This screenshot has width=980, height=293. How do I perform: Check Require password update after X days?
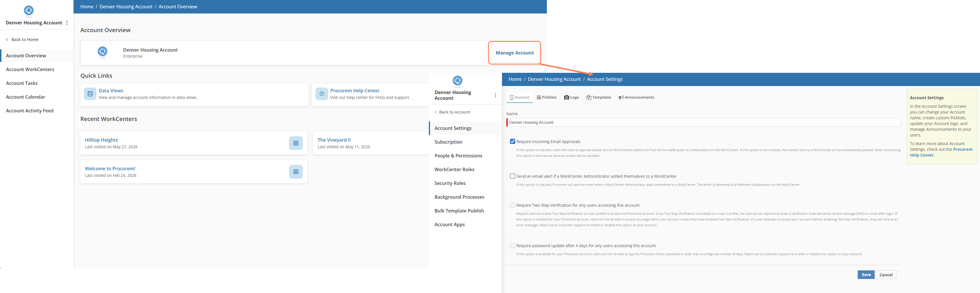pyautogui.click(x=512, y=245)
